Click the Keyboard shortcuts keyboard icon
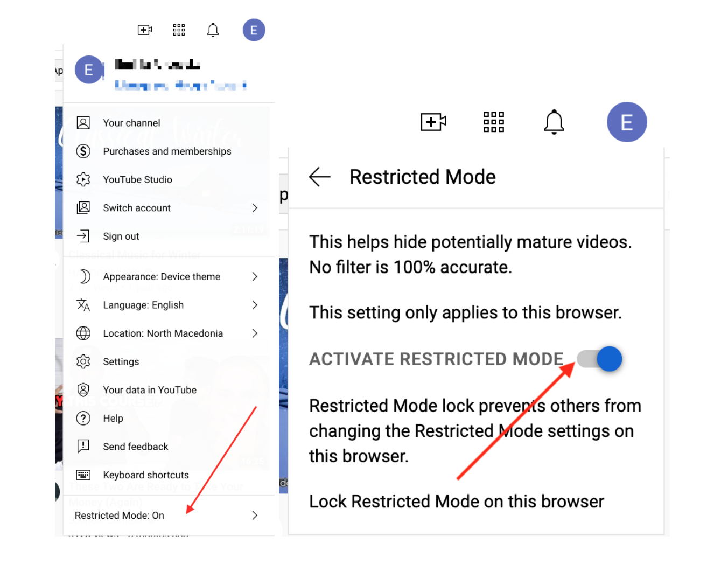728x571 pixels. tap(83, 475)
